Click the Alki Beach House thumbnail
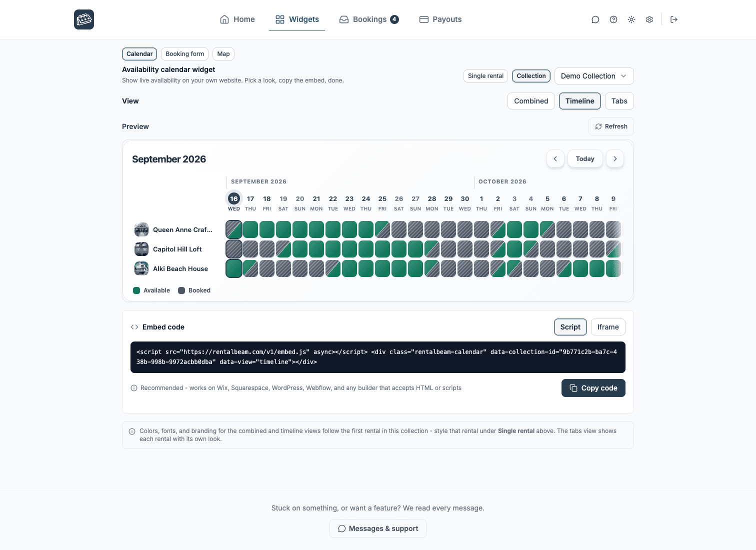 (141, 268)
